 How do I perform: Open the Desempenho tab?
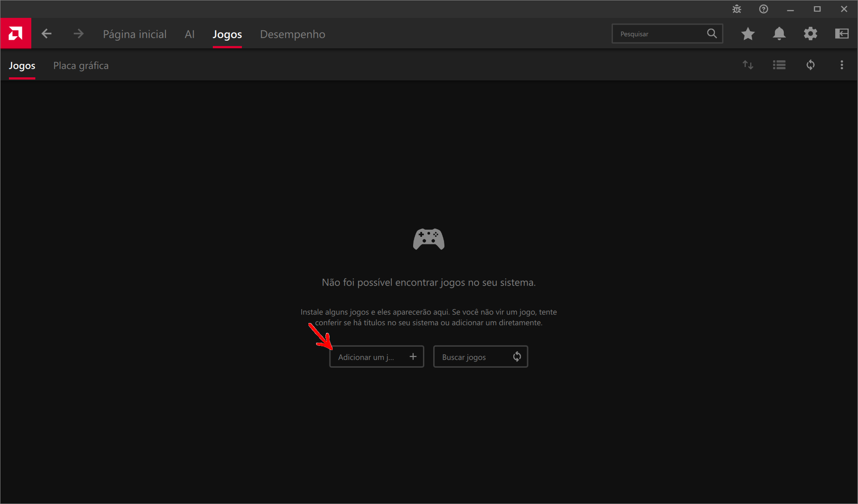click(x=293, y=34)
